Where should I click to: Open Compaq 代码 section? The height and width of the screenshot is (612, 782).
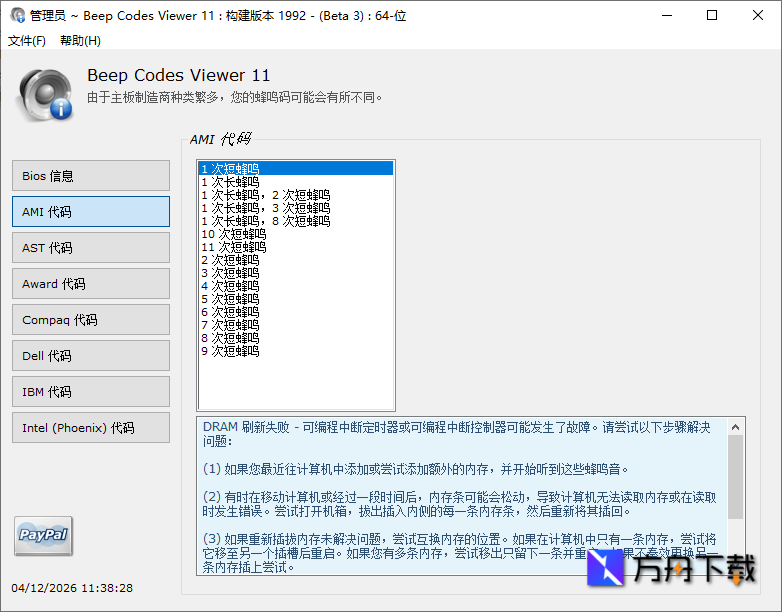tap(91, 319)
